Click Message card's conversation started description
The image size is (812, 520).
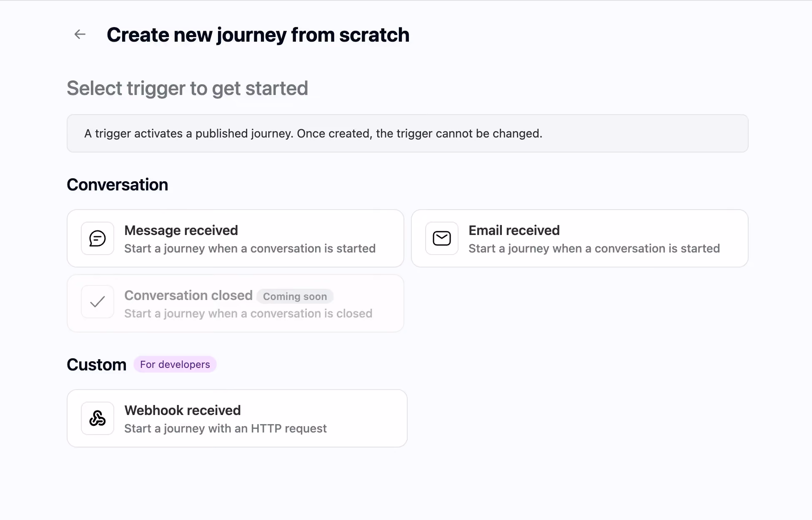[x=250, y=248]
